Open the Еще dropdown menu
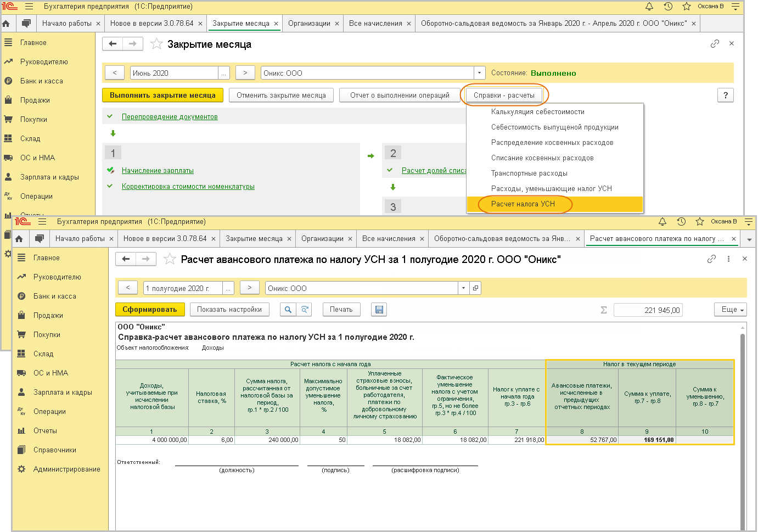 731,310
